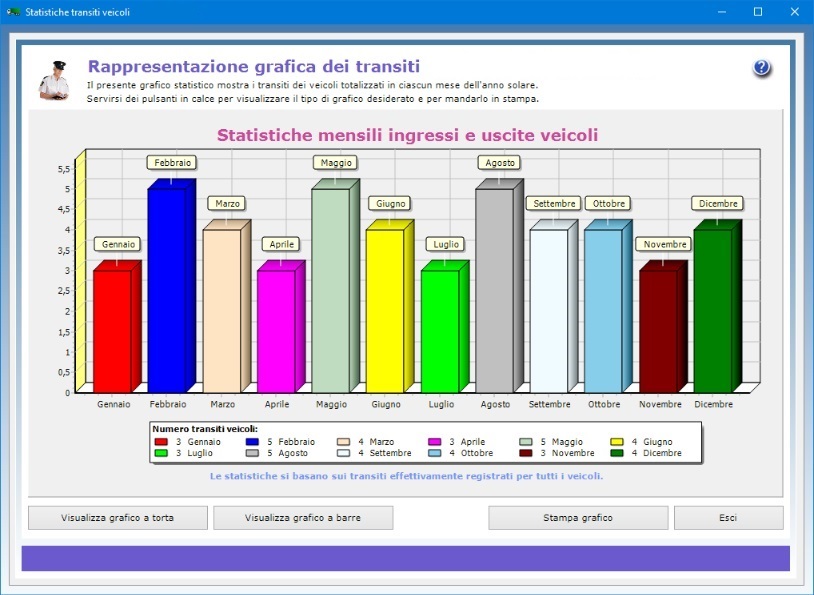Print the chart with Stampa grafico
This screenshot has height=595, width=814.
[578, 518]
